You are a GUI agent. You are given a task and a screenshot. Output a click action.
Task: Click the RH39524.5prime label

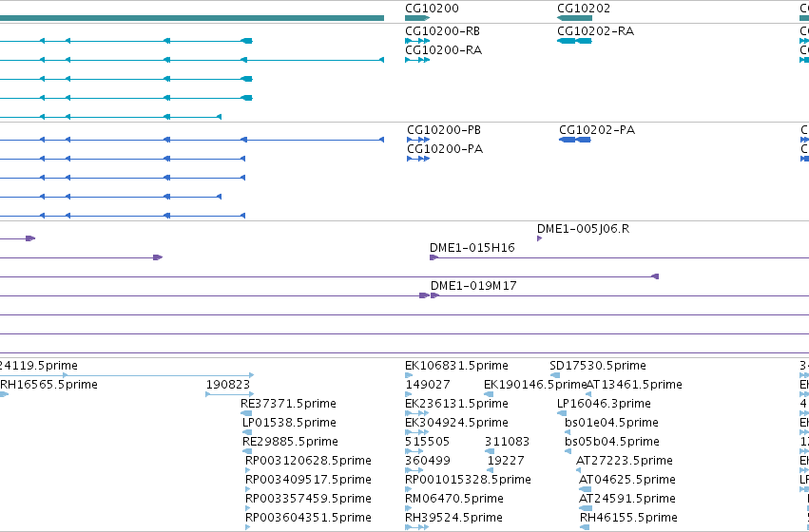point(454,518)
